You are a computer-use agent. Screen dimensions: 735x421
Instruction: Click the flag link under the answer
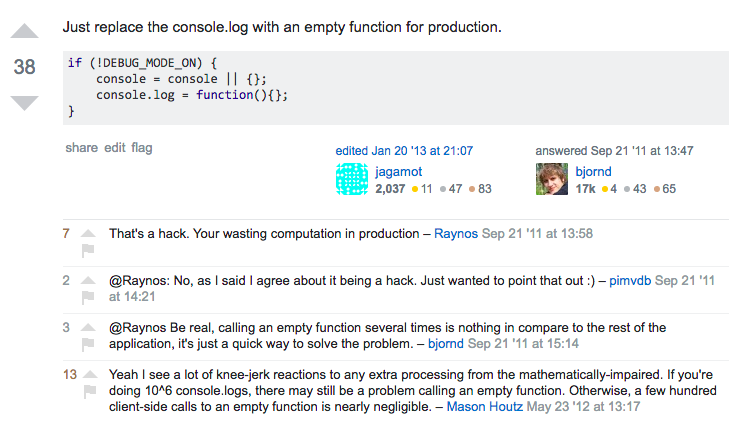click(x=142, y=148)
